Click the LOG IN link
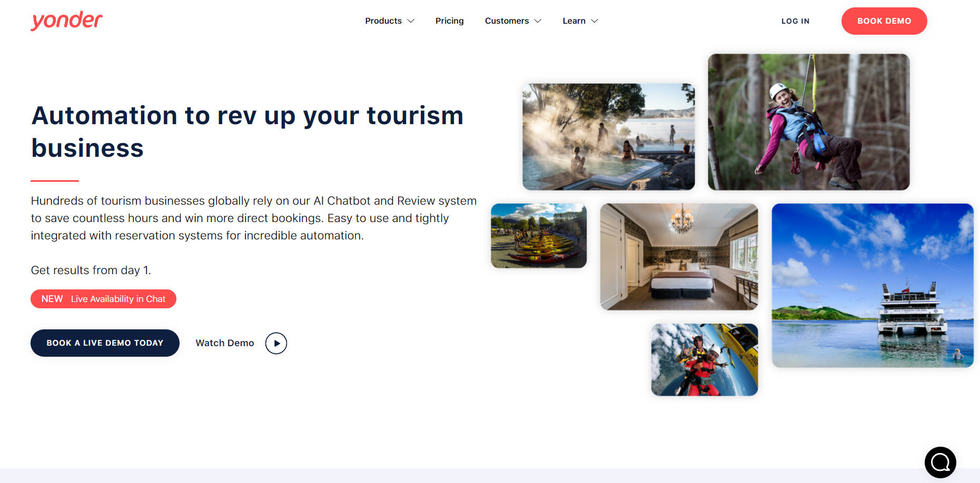Viewport: 980px width, 483px height. point(795,21)
